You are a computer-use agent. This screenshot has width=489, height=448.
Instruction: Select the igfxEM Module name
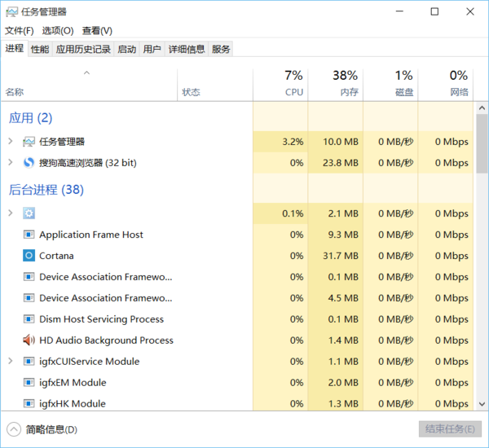(x=73, y=383)
